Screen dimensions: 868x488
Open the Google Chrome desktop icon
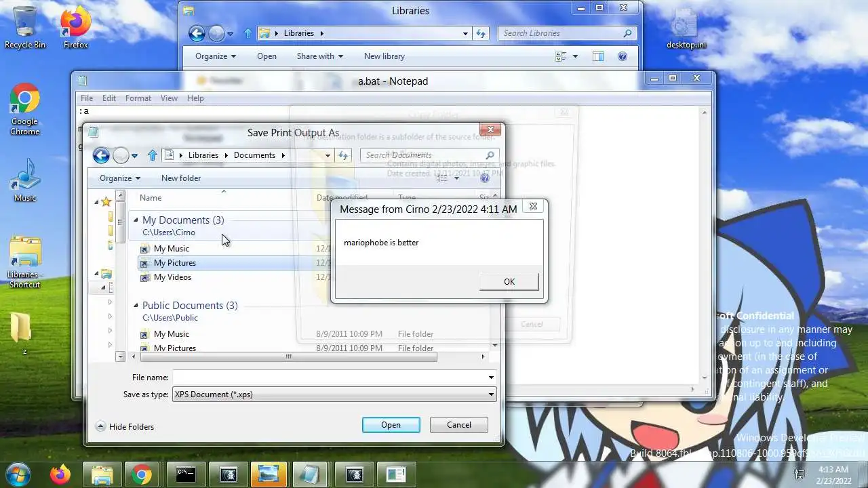point(24,110)
